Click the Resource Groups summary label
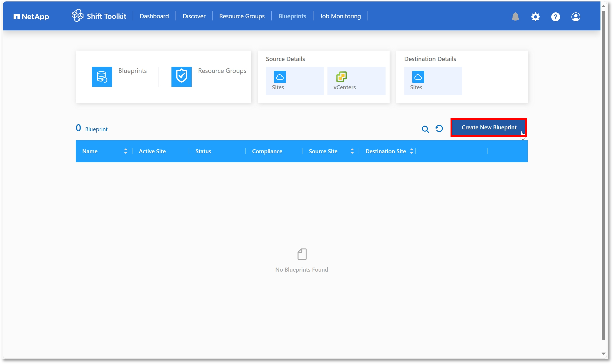 tap(222, 71)
